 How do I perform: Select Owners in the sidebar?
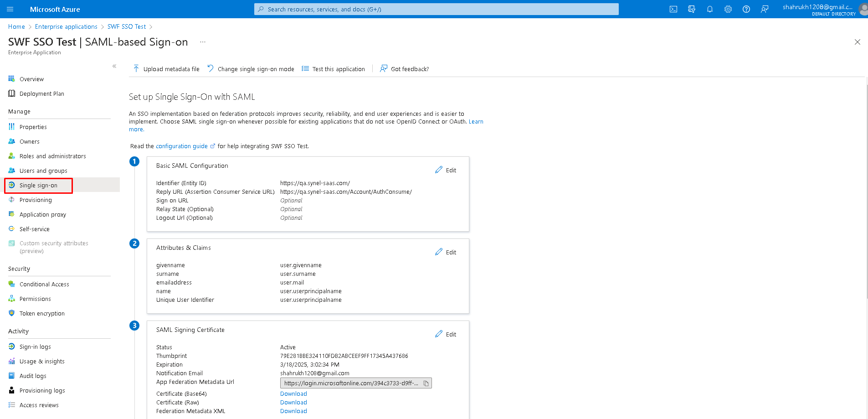point(29,141)
